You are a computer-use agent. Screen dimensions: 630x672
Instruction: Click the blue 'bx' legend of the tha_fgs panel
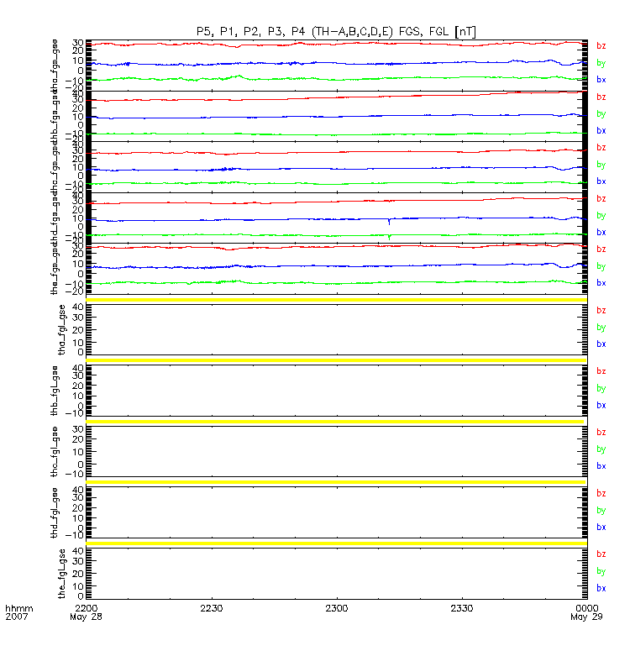[601, 79]
